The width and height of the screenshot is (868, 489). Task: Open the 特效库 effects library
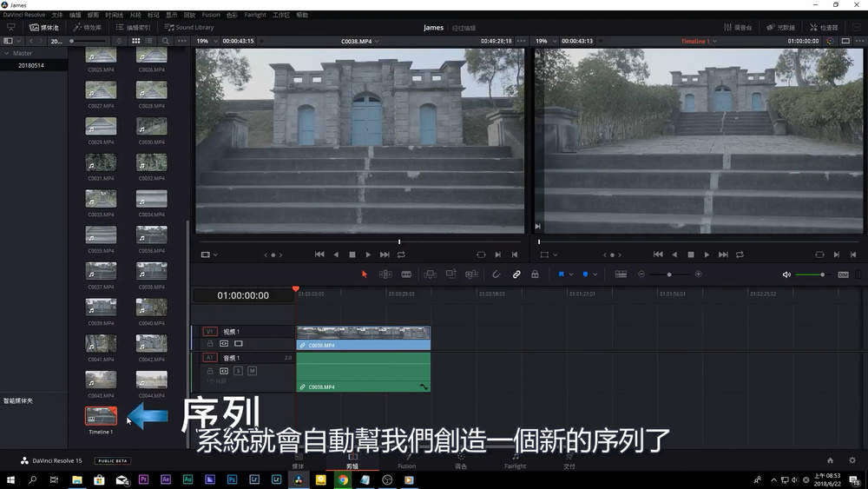tap(87, 27)
